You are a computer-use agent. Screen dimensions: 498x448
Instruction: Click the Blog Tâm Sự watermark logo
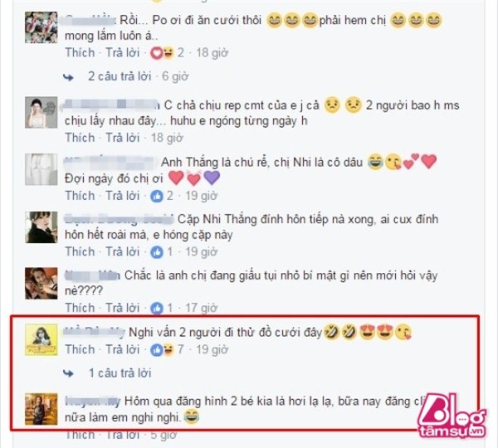(x=452, y=416)
